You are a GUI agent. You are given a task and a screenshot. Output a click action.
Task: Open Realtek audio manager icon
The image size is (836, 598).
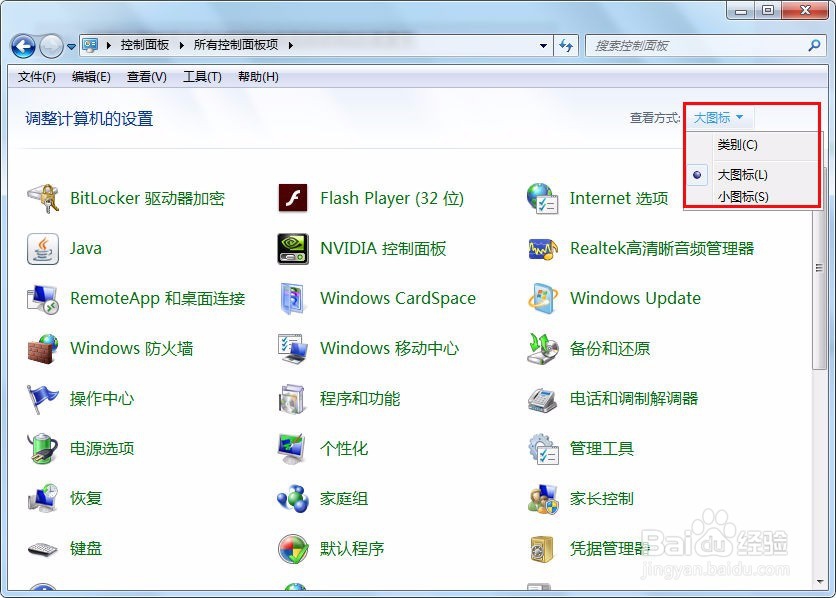point(542,249)
